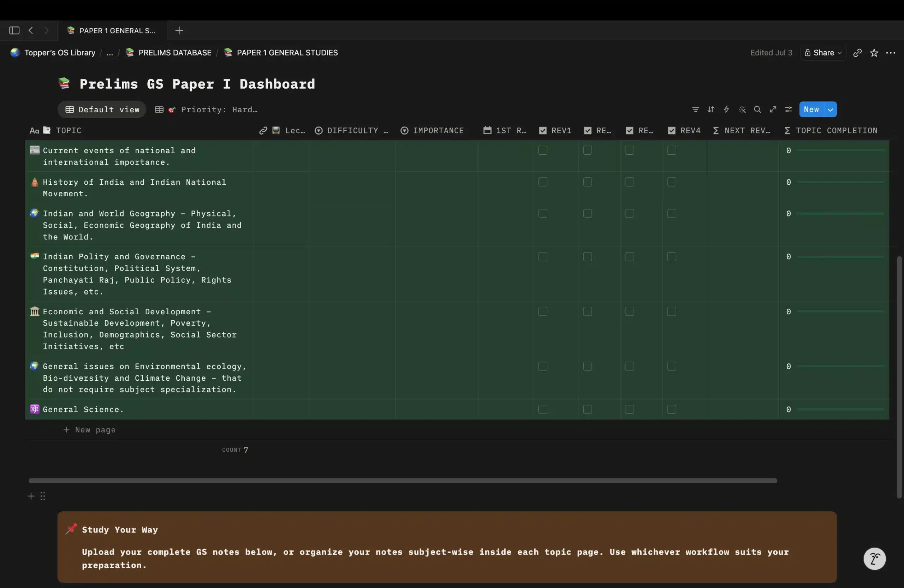The image size is (904, 588).
Task: Click the flag icon of Indian Polity row
Action: point(35,256)
